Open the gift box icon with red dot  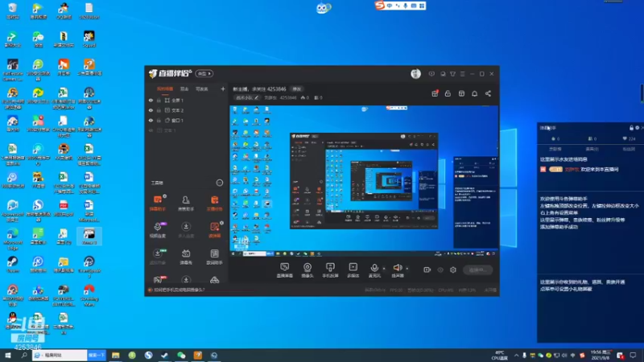point(435,93)
